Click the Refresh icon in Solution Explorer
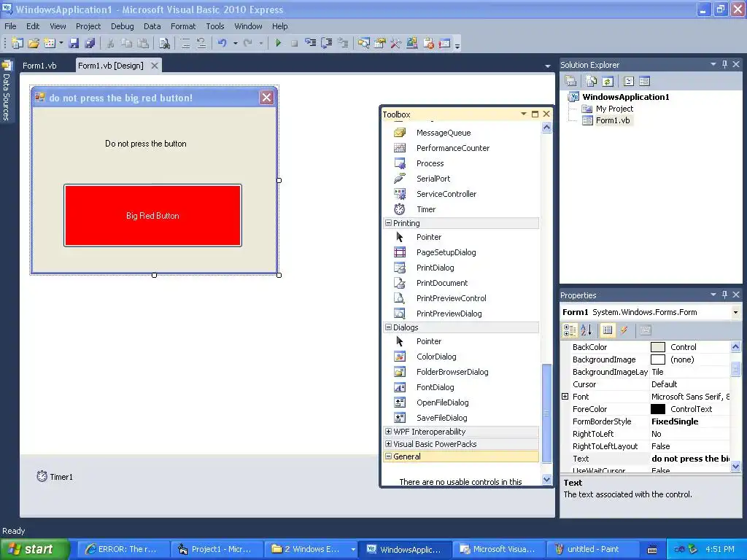The image size is (747, 560). point(608,82)
